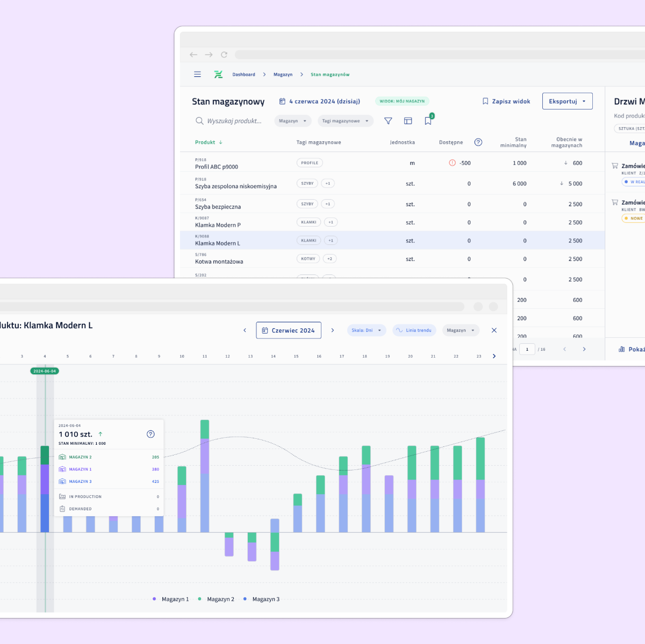
Task: Click help icon in chart tooltip
Action: pos(150,434)
